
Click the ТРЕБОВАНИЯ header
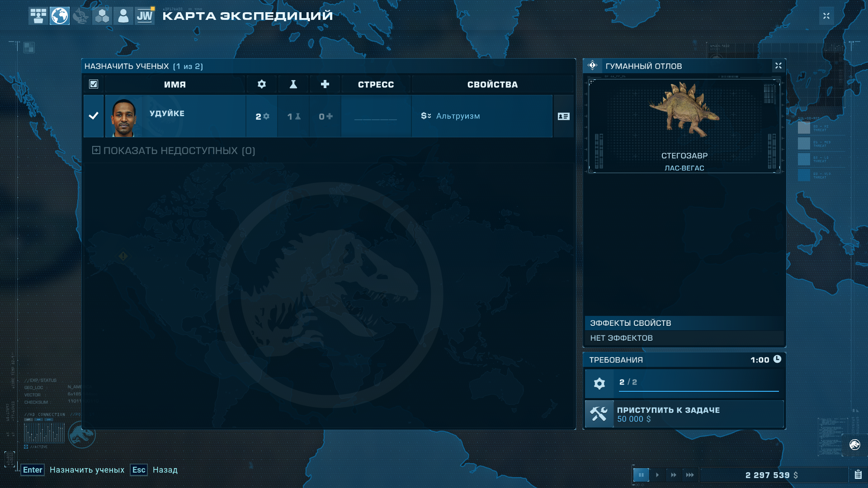click(x=616, y=360)
